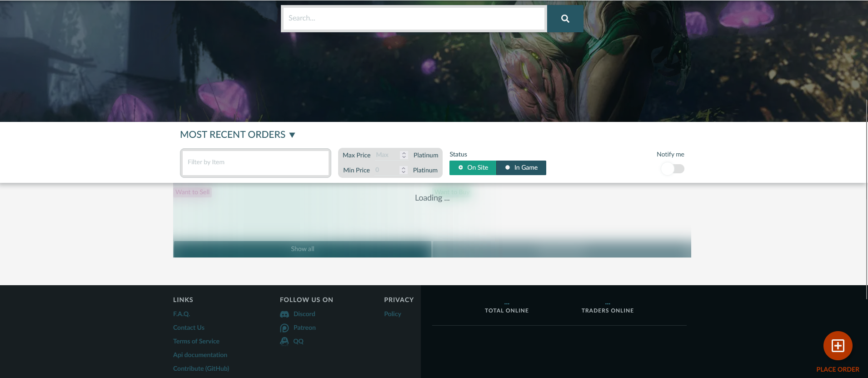Click the magnifying glass search button
868x378 pixels.
(565, 19)
